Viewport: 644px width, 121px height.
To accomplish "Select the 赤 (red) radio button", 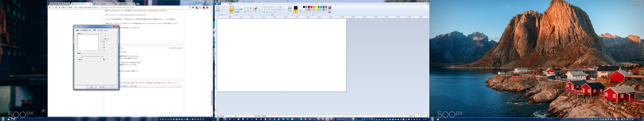I will 102,45.
